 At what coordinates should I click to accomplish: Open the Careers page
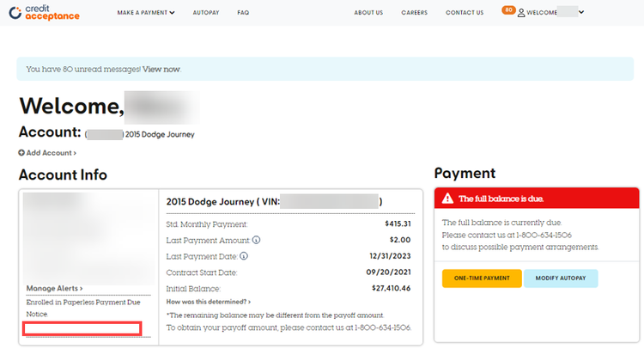(414, 13)
